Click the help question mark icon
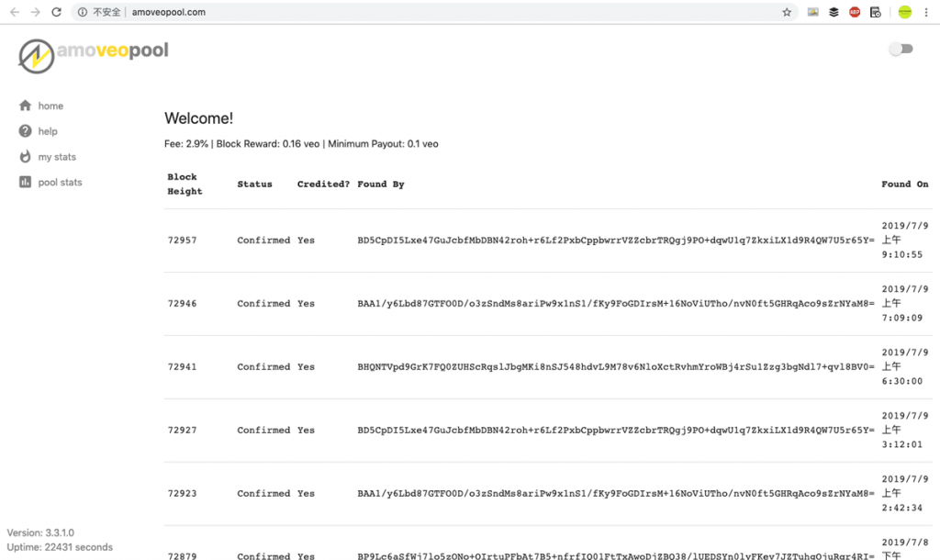 pos(26,131)
